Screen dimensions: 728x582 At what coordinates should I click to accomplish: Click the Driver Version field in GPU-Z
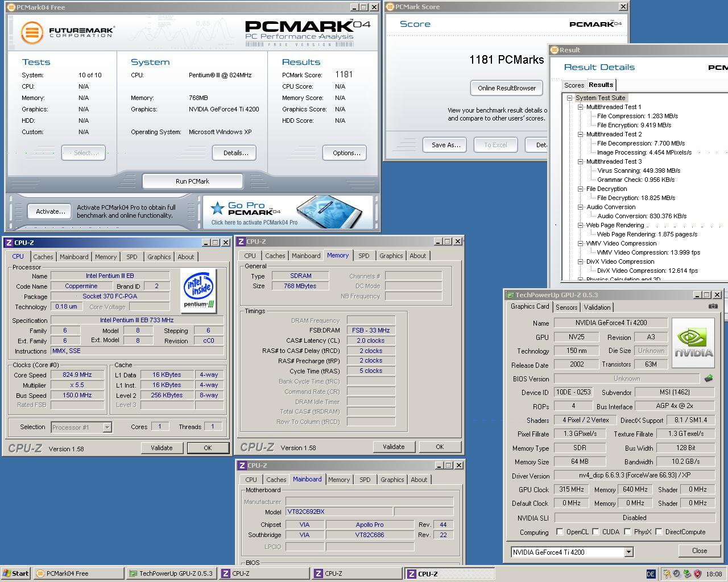coord(634,475)
